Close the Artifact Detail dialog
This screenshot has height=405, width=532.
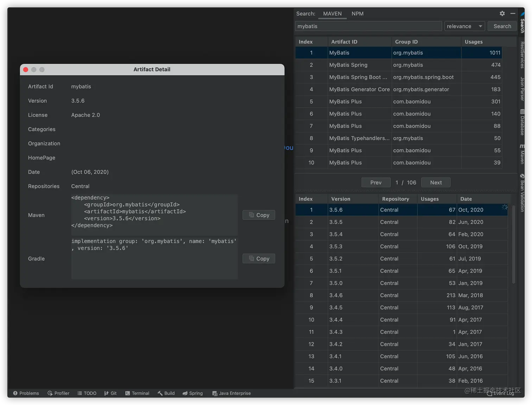click(x=26, y=70)
